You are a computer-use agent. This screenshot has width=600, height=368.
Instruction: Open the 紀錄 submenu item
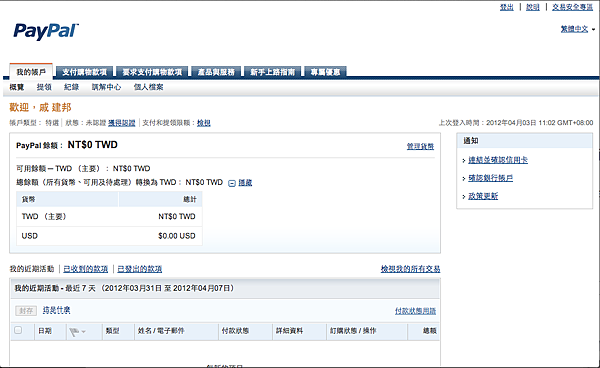coord(72,87)
